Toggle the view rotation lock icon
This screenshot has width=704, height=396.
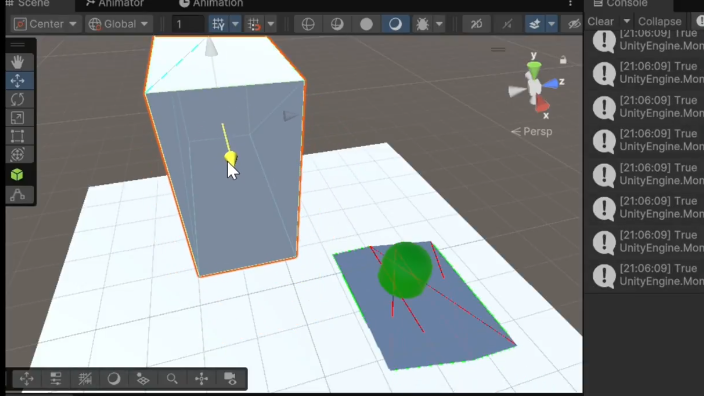coord(563,60)
